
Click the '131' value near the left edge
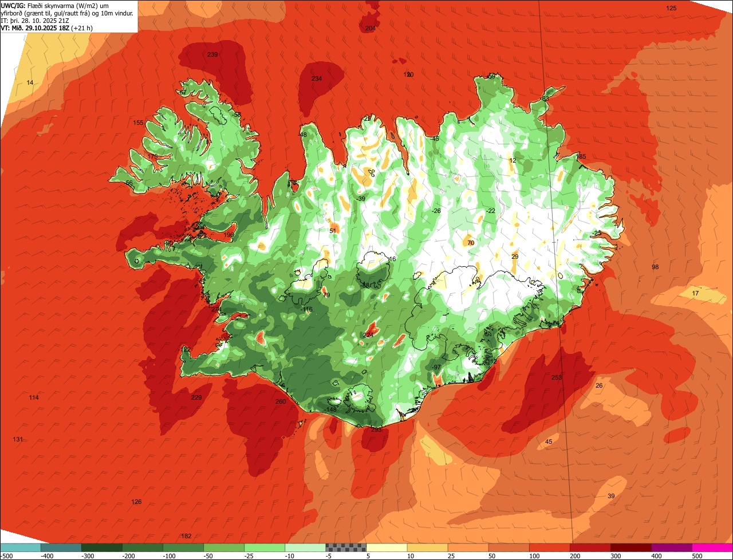pos(18,439)
